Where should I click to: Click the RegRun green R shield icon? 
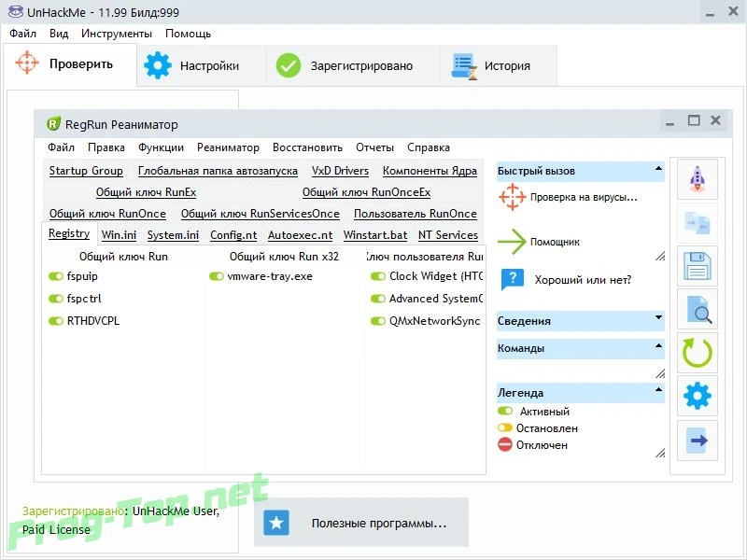click(x=53, y=124)
